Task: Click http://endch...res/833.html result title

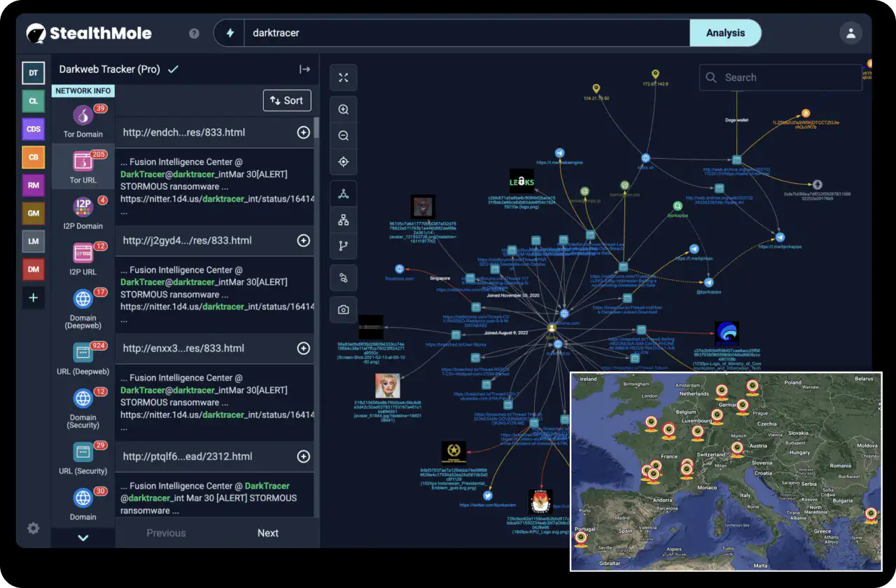Action: (184, 132)
